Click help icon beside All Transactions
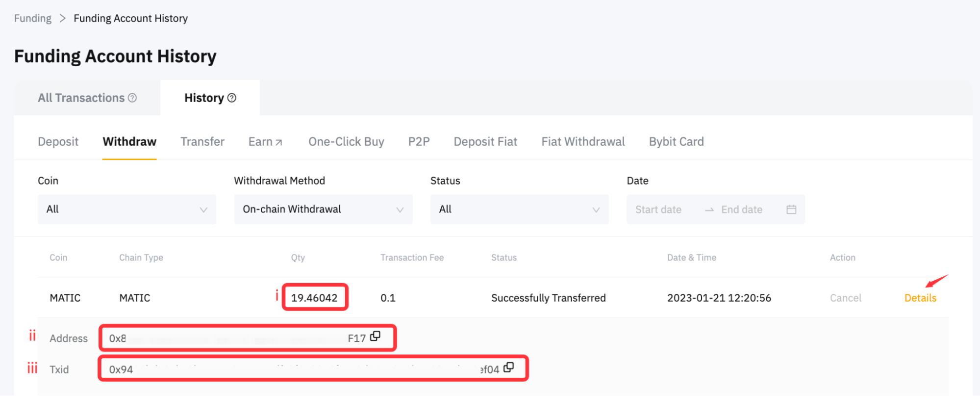 (x=132, y=98)
